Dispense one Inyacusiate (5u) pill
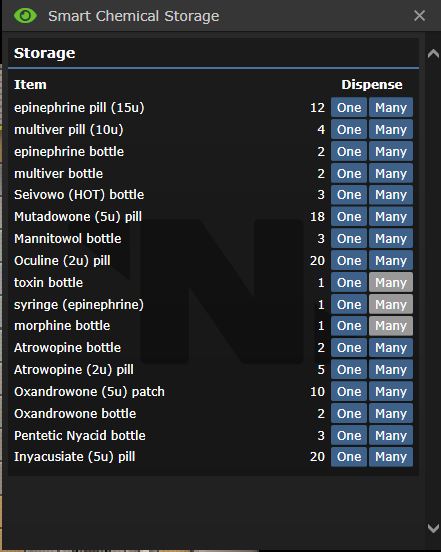Image resolution: width=441 pixels, height=552 pixels. coord(349,457)
